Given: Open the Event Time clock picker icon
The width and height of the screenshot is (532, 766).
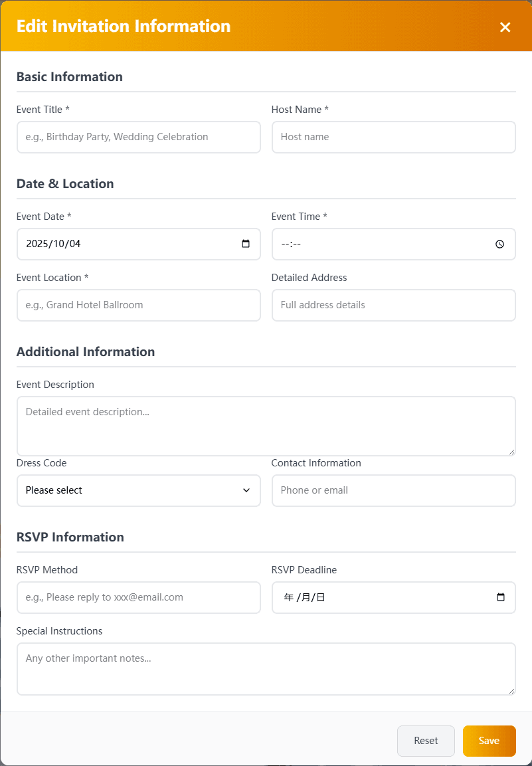Looking at the screenshot, I should [500, 244].
